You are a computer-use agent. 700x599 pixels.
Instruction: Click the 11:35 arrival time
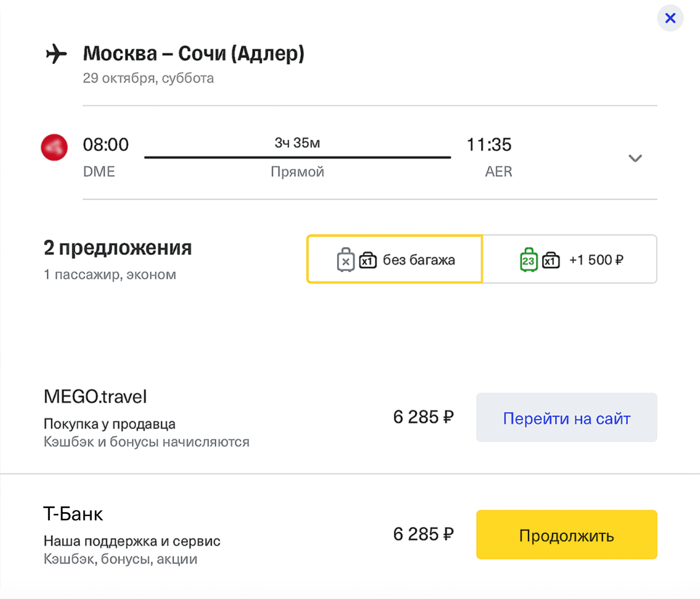coord(489,145)
